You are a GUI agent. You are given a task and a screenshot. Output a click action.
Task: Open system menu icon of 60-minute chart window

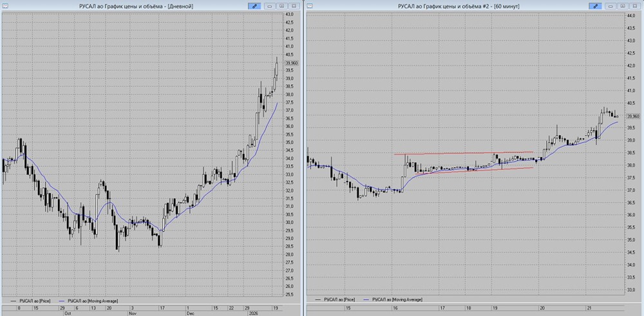click(x=310, y=6)
